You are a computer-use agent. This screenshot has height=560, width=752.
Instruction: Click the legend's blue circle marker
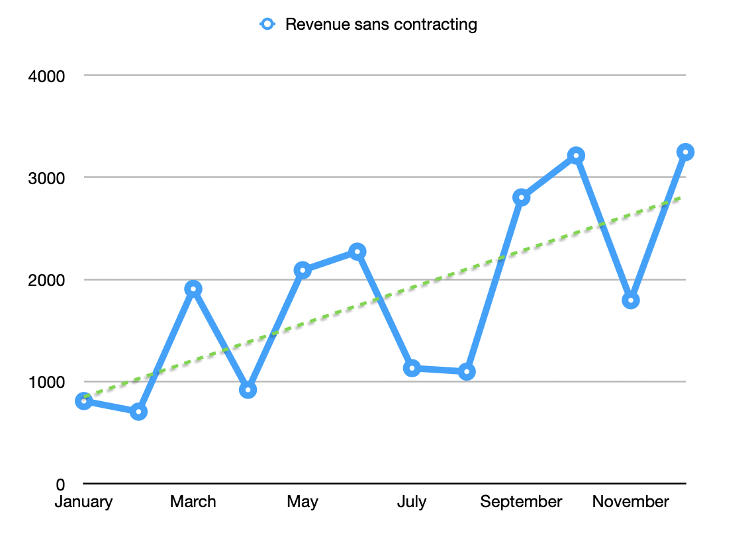click(267, 24)
